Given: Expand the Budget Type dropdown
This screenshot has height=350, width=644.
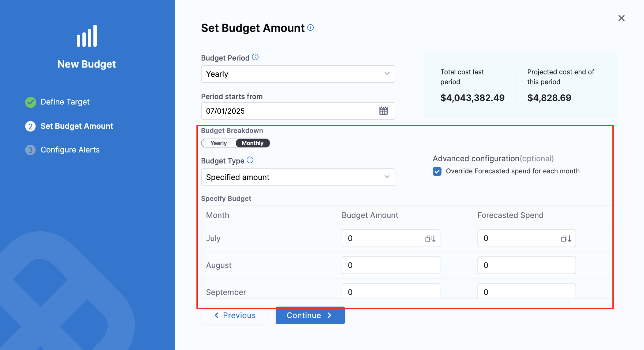Looking at the screenshot, I should pyautogui.click(x=298, y=177).
